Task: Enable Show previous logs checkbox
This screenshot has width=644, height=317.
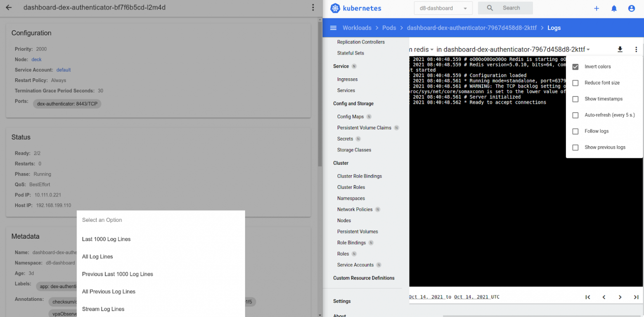Action: click(x=575, y=147)
